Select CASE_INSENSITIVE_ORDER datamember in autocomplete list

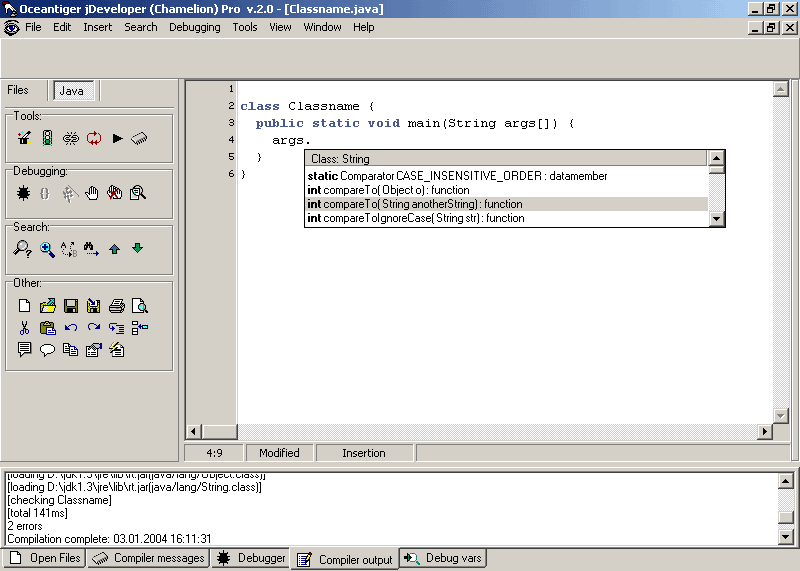(507, 176)
